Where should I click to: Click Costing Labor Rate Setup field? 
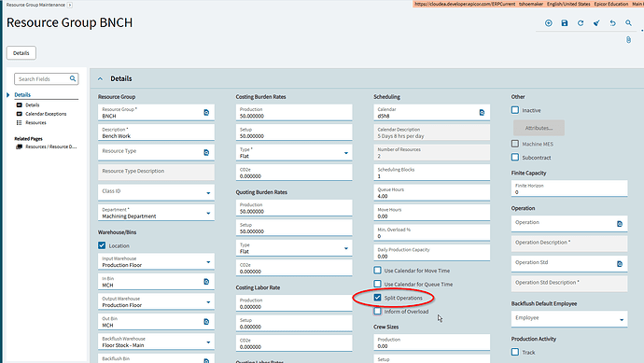(294, 324)
